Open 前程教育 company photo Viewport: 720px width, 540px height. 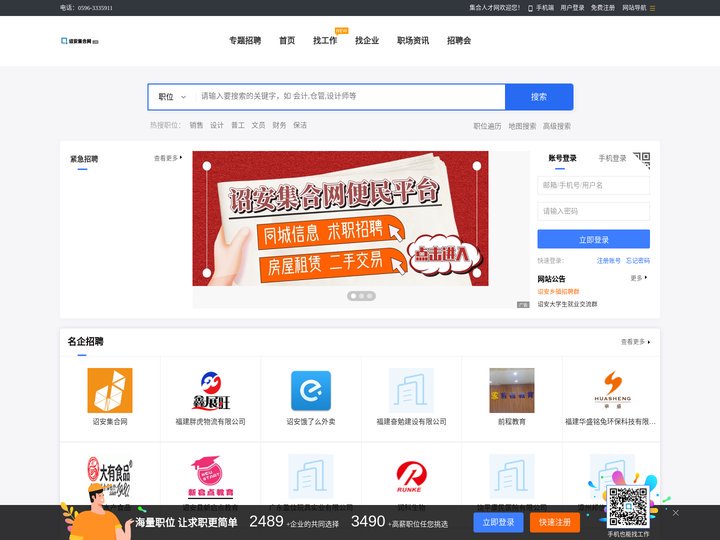(x=512, y=390)
